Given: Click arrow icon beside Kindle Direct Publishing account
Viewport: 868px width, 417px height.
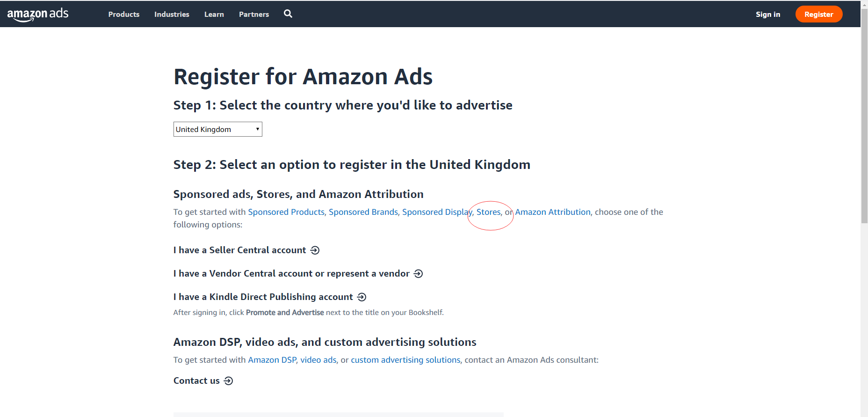Looking at the screenshot, I should point(362,297).
